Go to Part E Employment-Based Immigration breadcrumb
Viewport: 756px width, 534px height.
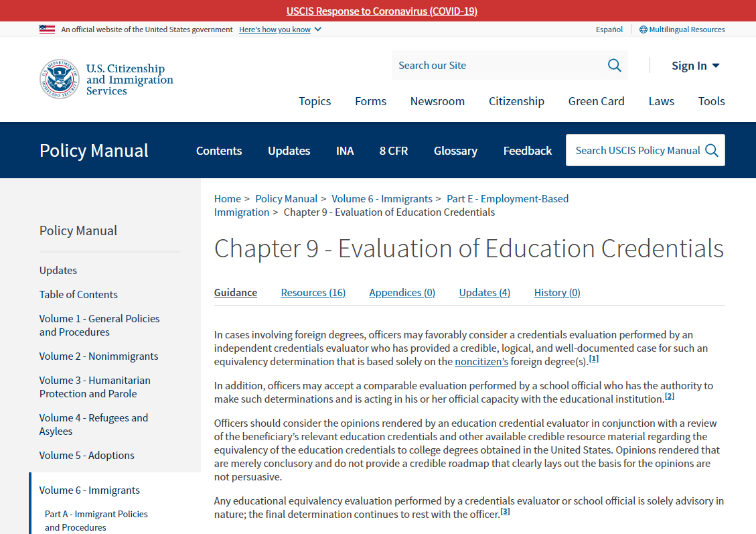click(x=507, y=199)
